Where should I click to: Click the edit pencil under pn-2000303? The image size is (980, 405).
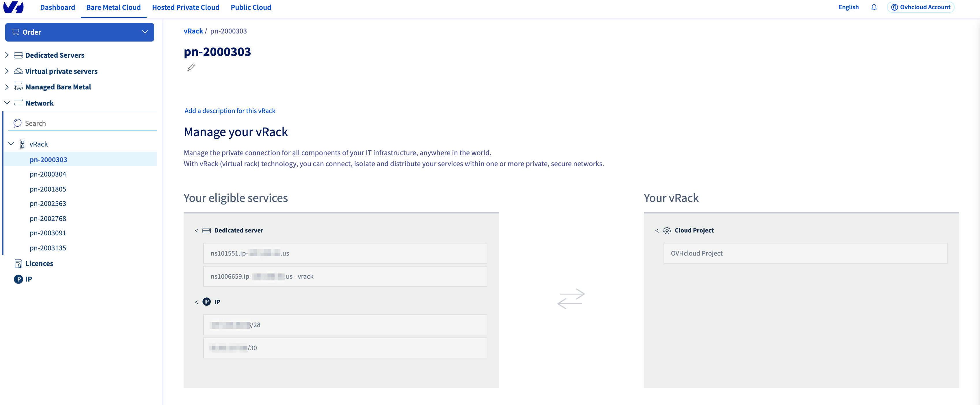(x=191, y=67)
